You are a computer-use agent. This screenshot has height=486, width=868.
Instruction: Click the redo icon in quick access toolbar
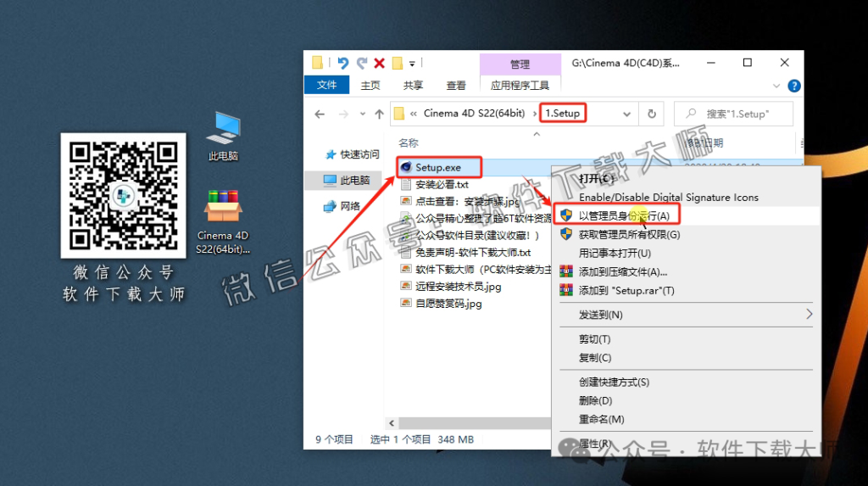361,63
